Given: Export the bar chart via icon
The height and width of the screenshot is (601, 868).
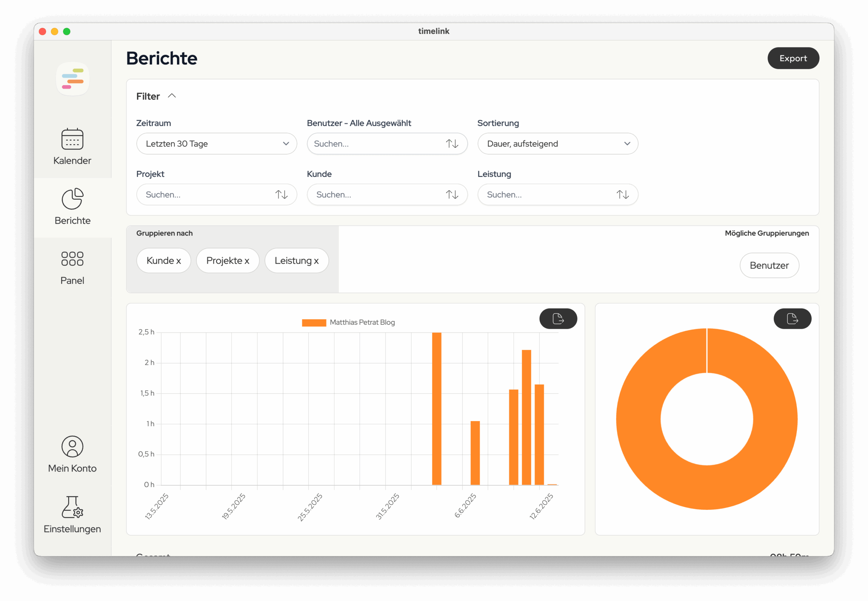Looking at the screenshot, I should click(x=558, y=319).
